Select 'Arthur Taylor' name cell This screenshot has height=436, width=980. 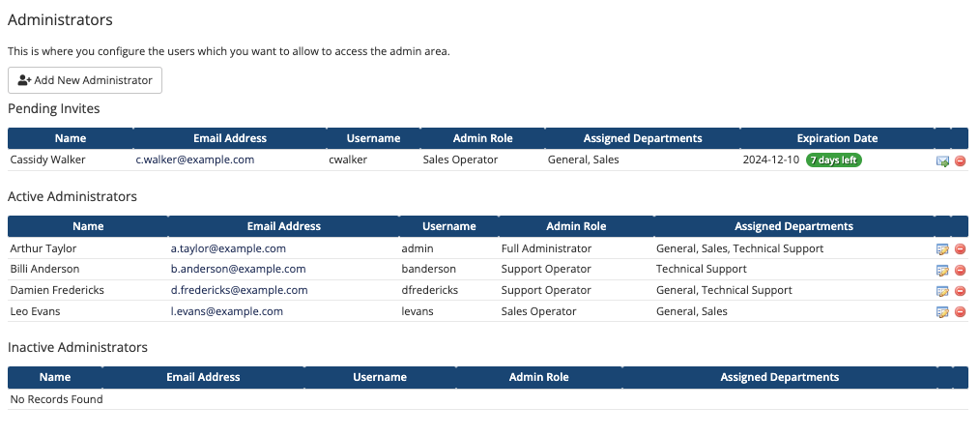(x=43, y=248)
